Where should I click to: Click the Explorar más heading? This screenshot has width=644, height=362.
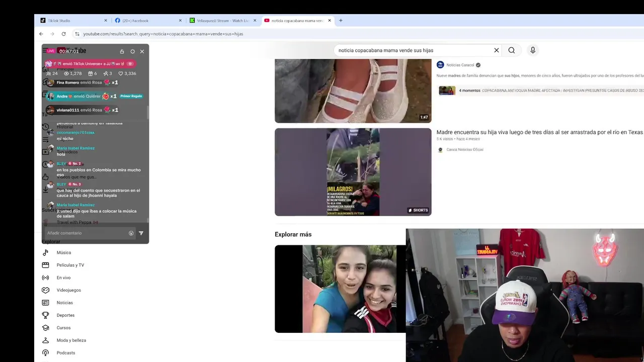(293, 234)
